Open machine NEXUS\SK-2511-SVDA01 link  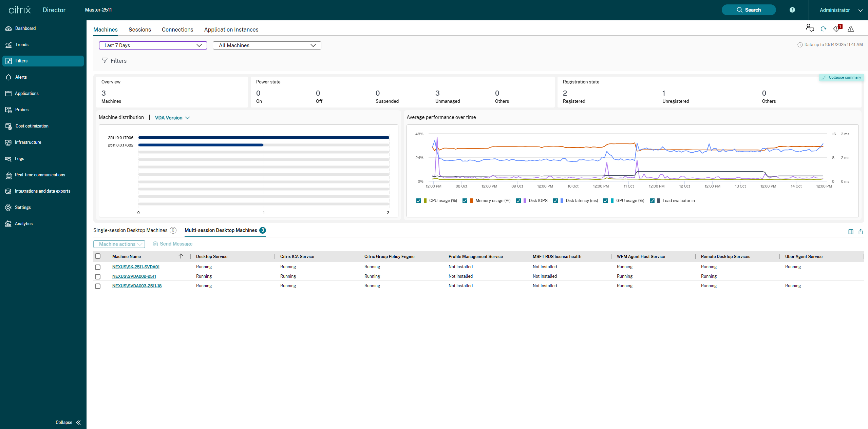tap(136, 267)
